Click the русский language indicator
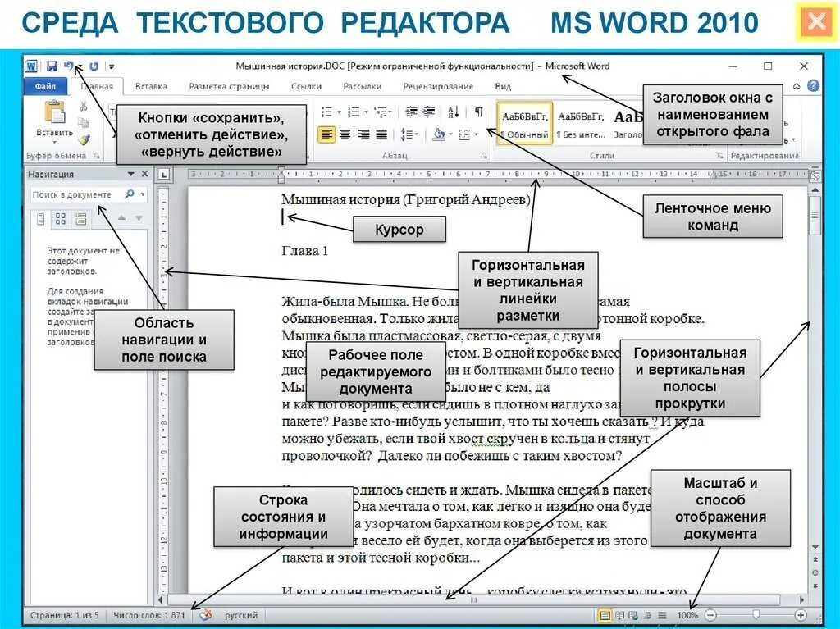 click(241, 615)
